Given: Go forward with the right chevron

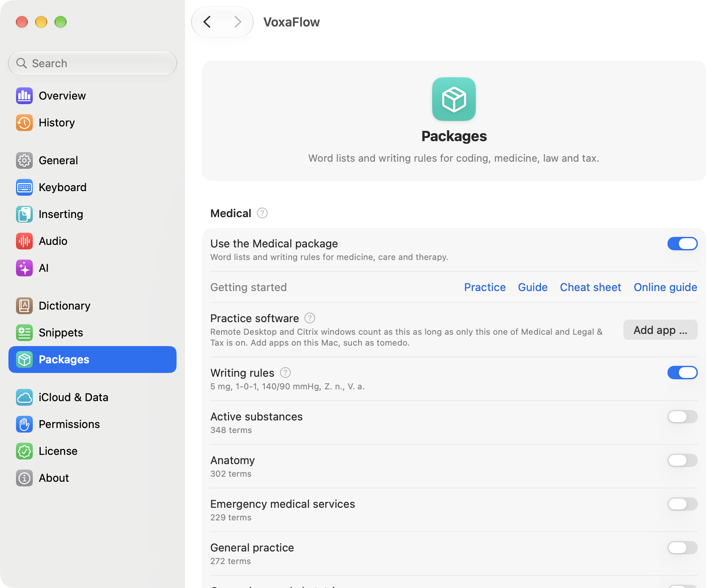Looking at the screenshot, I should click(237, 22).
